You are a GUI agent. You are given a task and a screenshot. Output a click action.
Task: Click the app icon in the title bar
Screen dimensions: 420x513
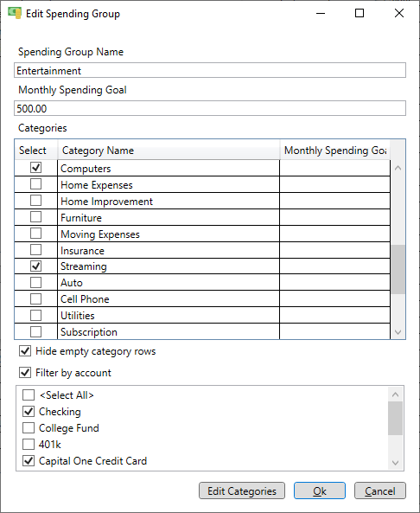click(x=15, y=14)
